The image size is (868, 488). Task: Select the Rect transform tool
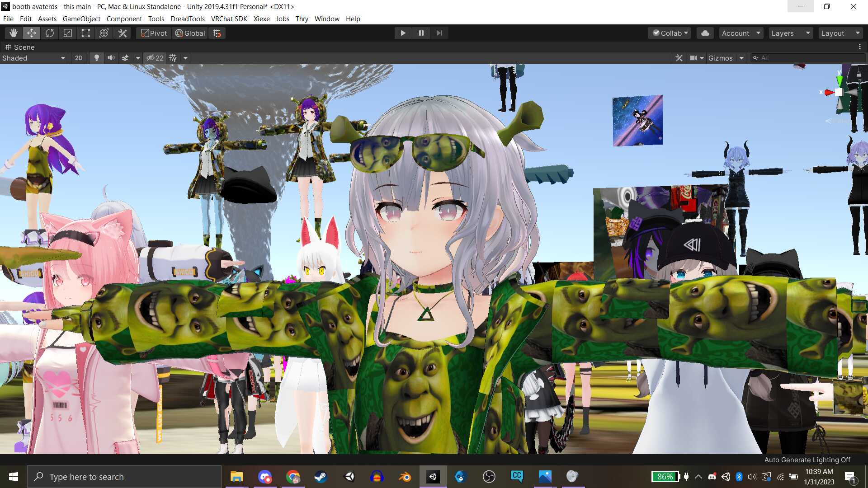click(86, 33)
